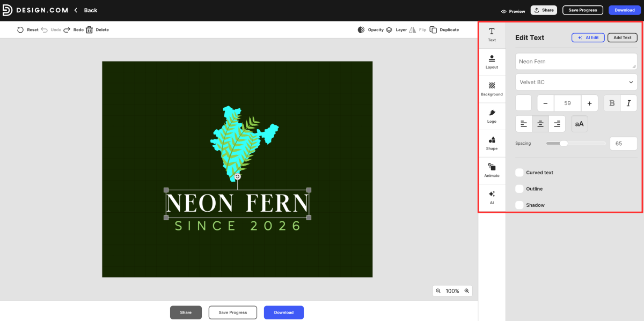Align text center
The width and height of the screenshot is (644, 321).
click(x=540, y=124)
